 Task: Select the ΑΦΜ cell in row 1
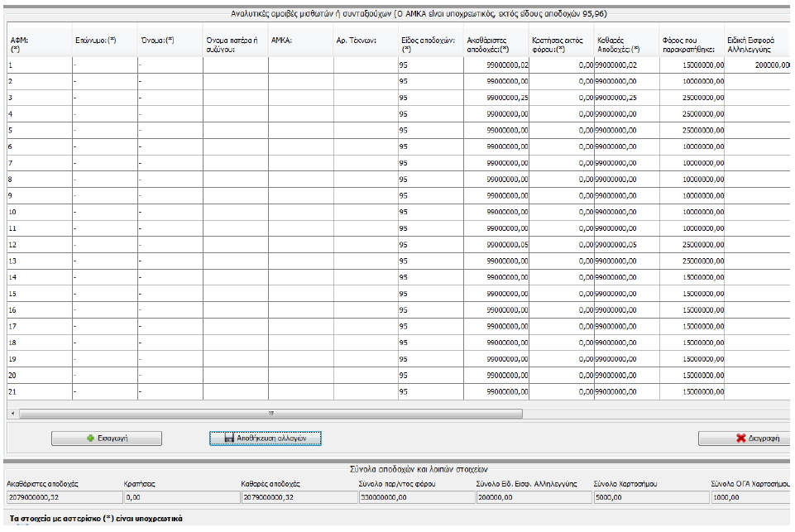[37, 64]
